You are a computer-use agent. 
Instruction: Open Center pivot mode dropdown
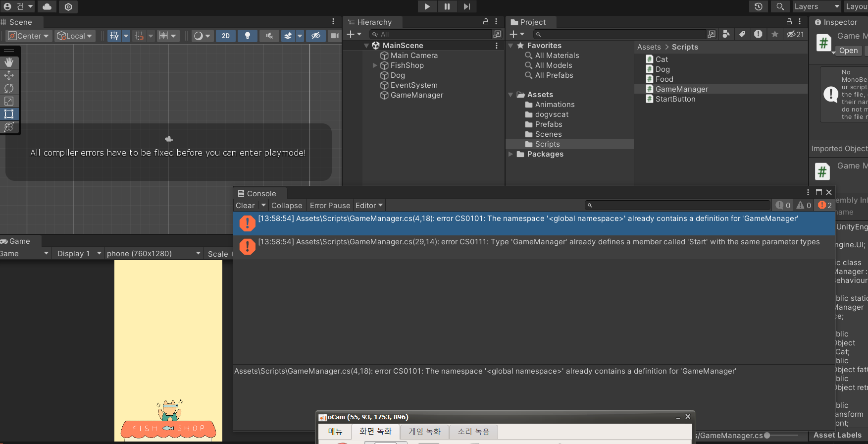pos(29,36)
